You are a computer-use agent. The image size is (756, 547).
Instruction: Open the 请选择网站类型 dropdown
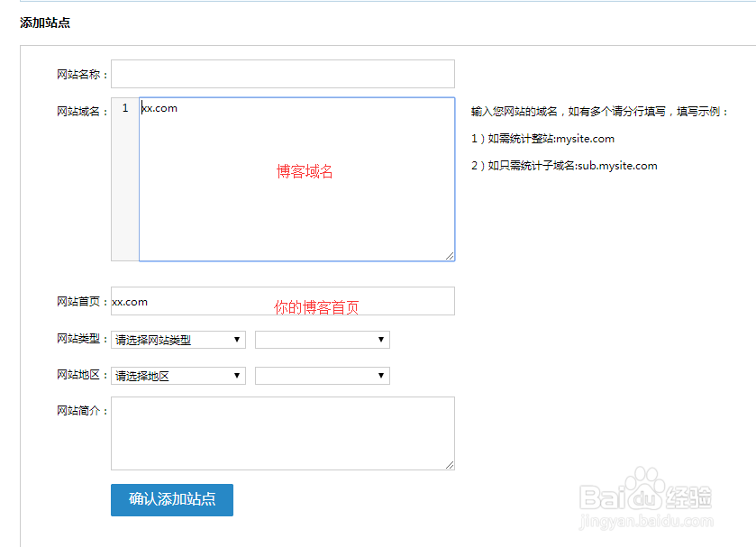tap(178, 340)
